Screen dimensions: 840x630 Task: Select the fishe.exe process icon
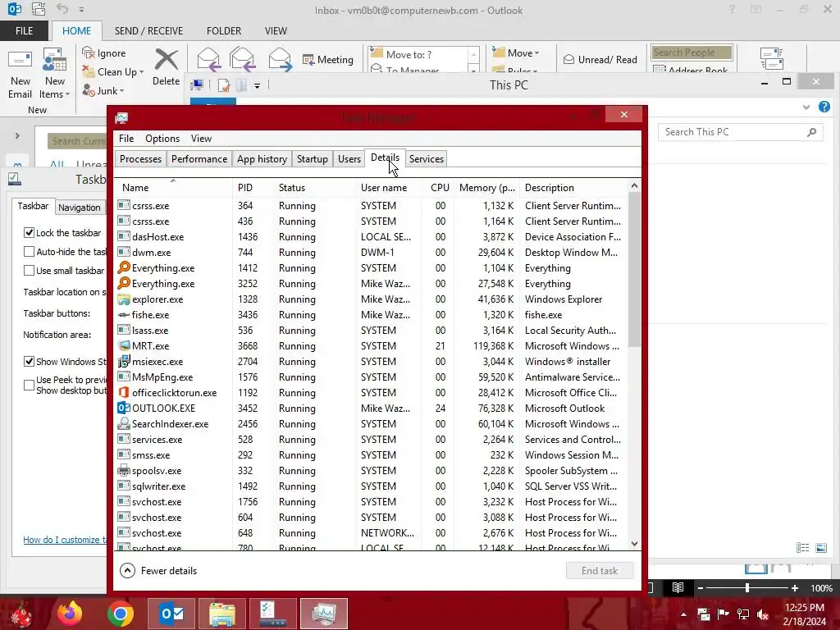click(x=124, y=314)
